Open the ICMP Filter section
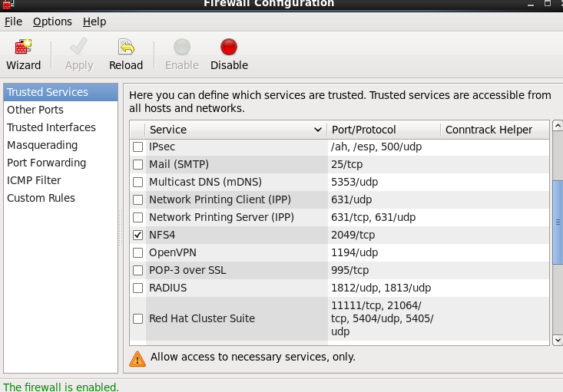The height and width of the screenshot is (392, 563). pos(34,180)
